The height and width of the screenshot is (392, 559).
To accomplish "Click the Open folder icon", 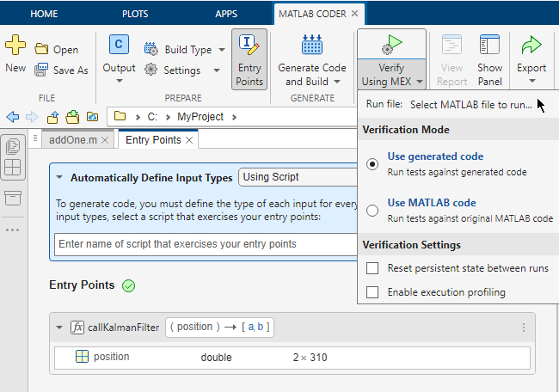I will 41,50.
